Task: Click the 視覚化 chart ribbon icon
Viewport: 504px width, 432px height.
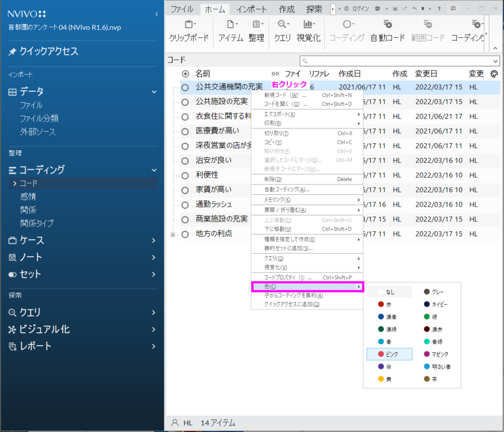Action: tap(308, 24)
